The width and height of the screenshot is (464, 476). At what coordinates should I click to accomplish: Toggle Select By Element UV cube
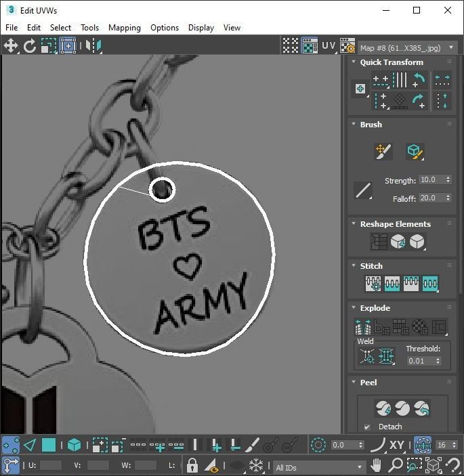point(74,446)
